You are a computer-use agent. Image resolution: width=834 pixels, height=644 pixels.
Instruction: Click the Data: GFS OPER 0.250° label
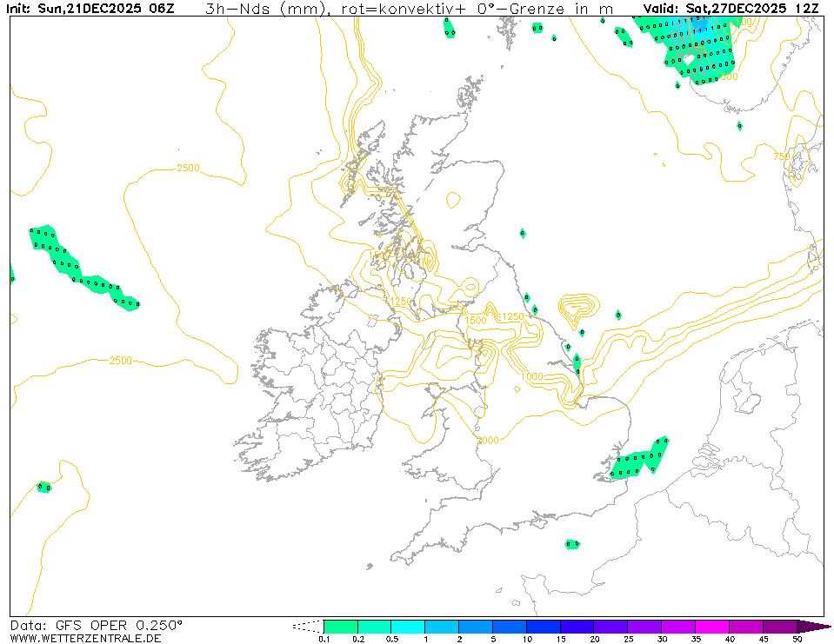97,625
